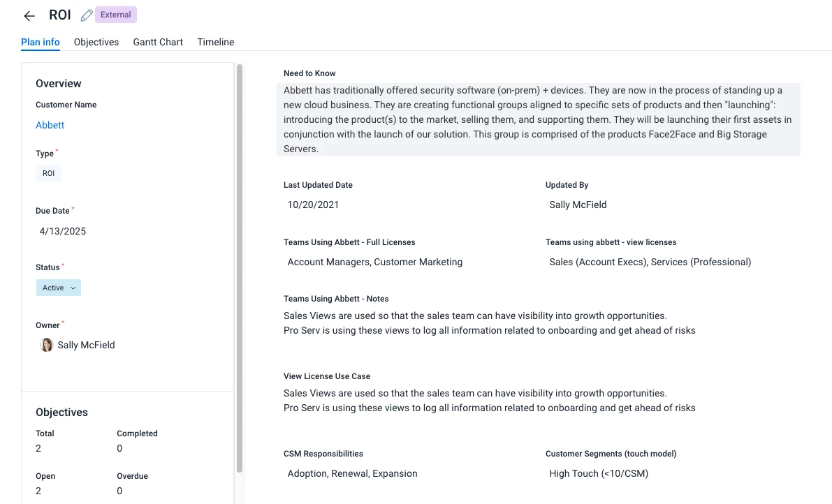The image size is (832, 504).
Task: Click the Objectives section heading in sidebar
Action: click(x=61, y=413)
